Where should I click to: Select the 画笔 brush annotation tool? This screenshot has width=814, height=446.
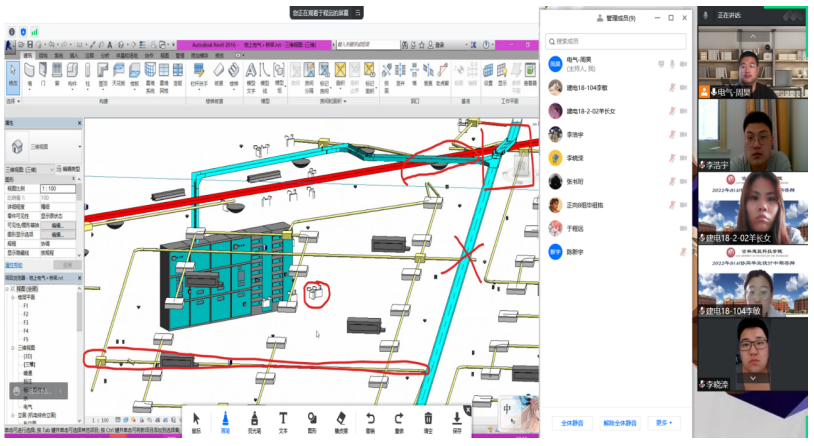tap(225, 421)
